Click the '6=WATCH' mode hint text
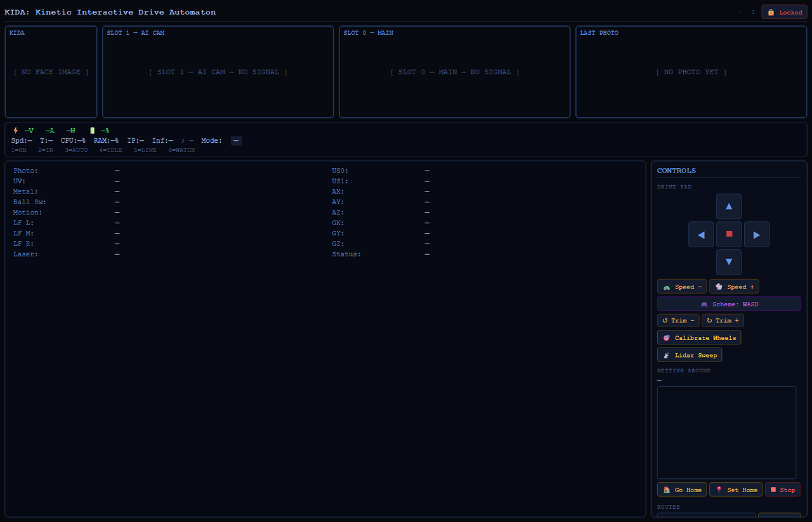 (x=181, y=150)
